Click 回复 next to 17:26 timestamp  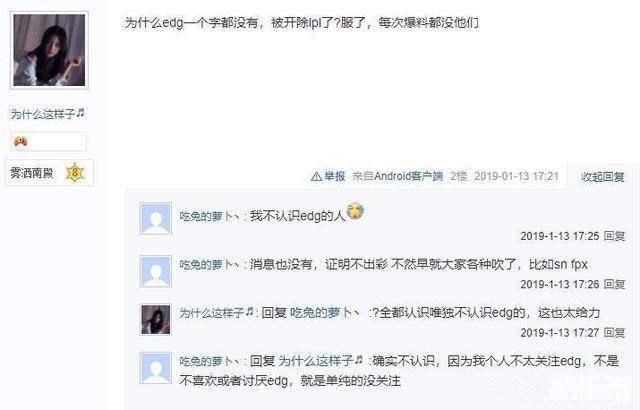click(x=614, y=284)
